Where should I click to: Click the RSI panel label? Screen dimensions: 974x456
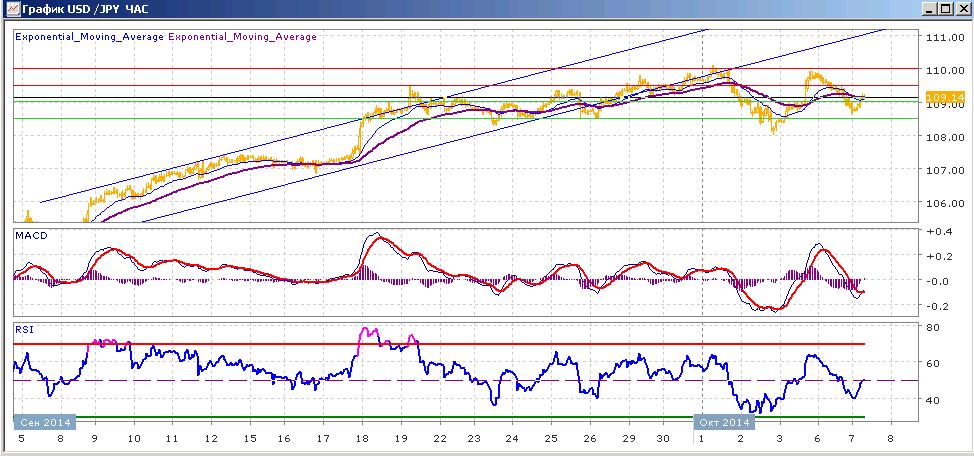[x=22, y=330]
